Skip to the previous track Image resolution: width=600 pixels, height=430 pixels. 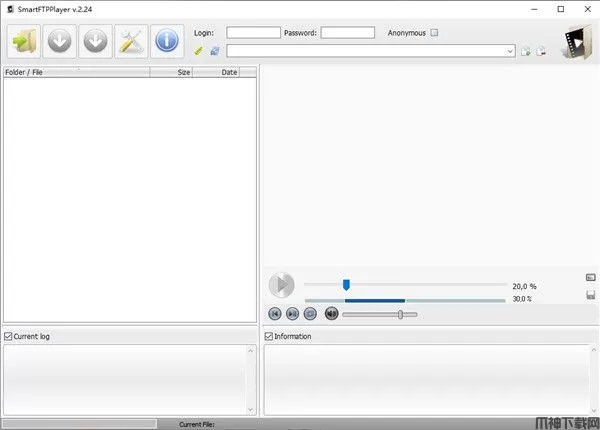275,314
